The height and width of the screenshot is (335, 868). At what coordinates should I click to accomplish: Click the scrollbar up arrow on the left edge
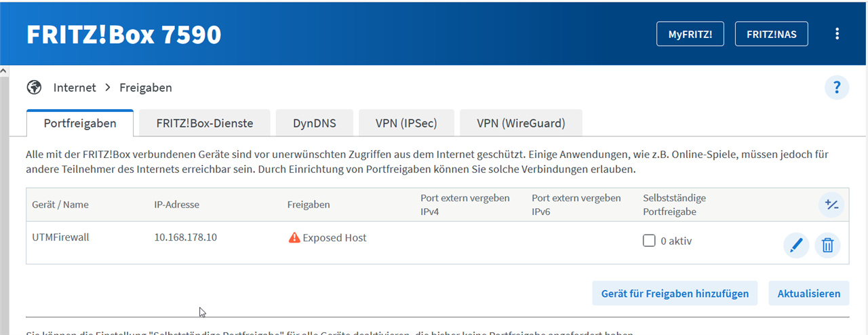[x=3, y=71]
